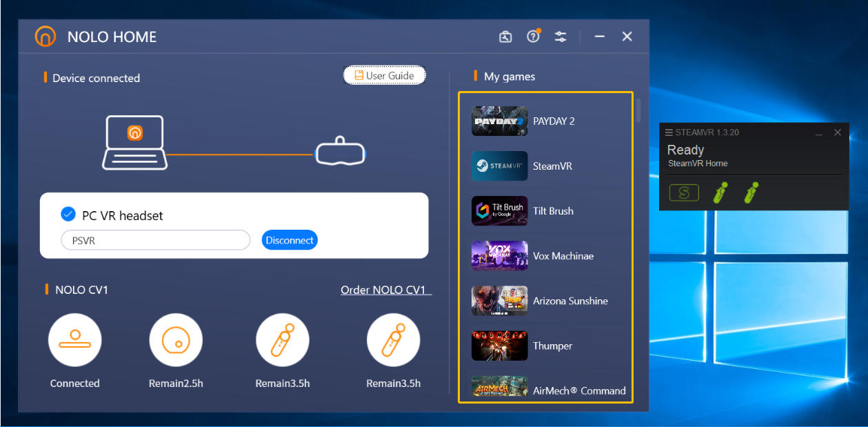This screenshot has width=868, height=427.
Task: Select the Thumper title text
Action: coord(552,346)
